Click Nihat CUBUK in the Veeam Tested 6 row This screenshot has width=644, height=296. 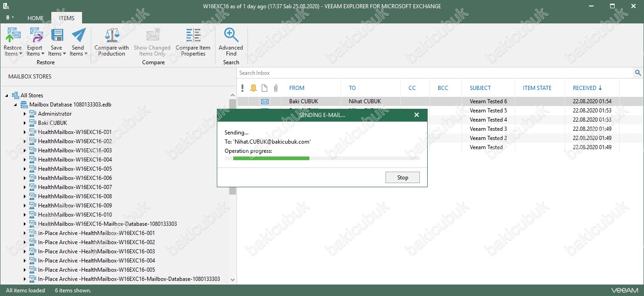tap(365, 101)
